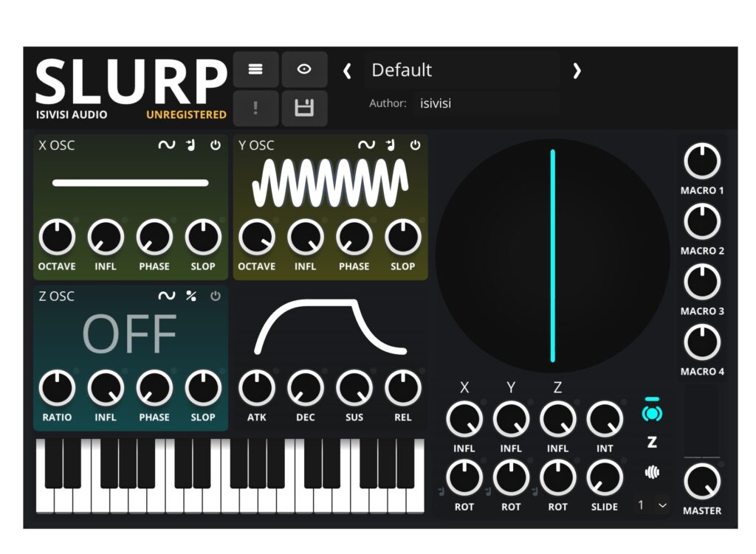Open the hamburger menu button
The width and height of the screenshot is (756, 554).
pos(255,69)
